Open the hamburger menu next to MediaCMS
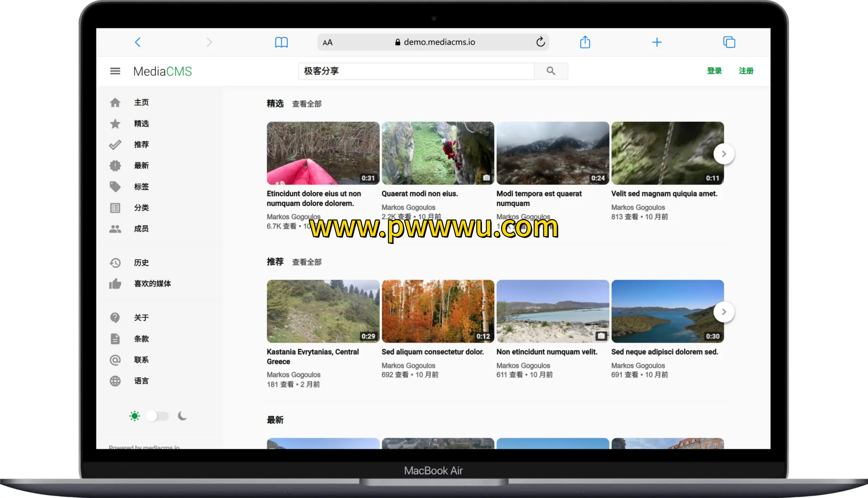Viewport: 868px width, 498px height. pyautogui.click(x=115, y=71)
